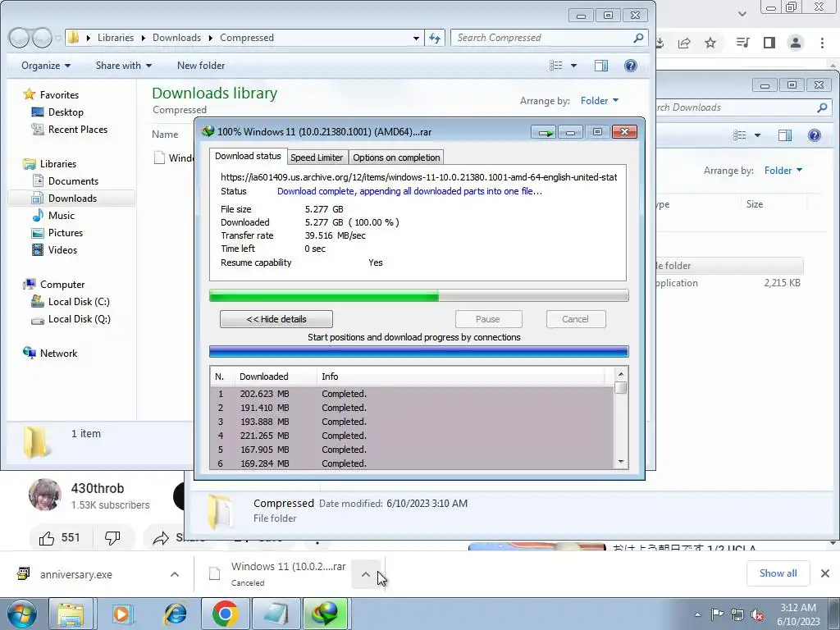Expand the view options dropdown arrow in the Compressed window
This screenshot has height=630, width=840.
point(573,66)
